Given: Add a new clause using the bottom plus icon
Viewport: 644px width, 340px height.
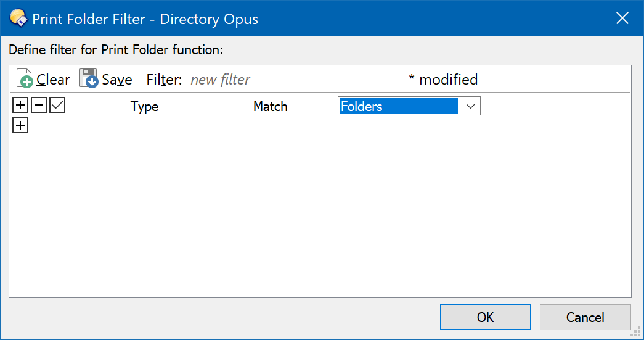Looking at the screenshot, I should pyautogui.click(x=20, y=125).
